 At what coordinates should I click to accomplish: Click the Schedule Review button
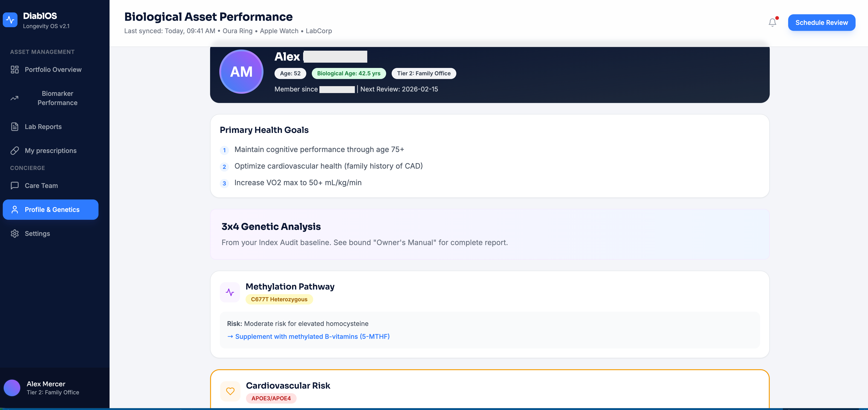coord(822,22)
